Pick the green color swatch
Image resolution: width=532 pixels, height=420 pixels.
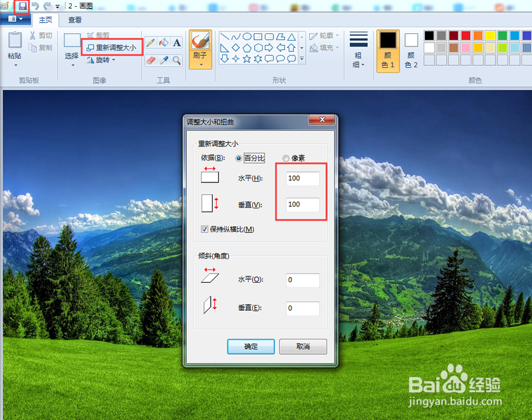[x=502, y=35]
